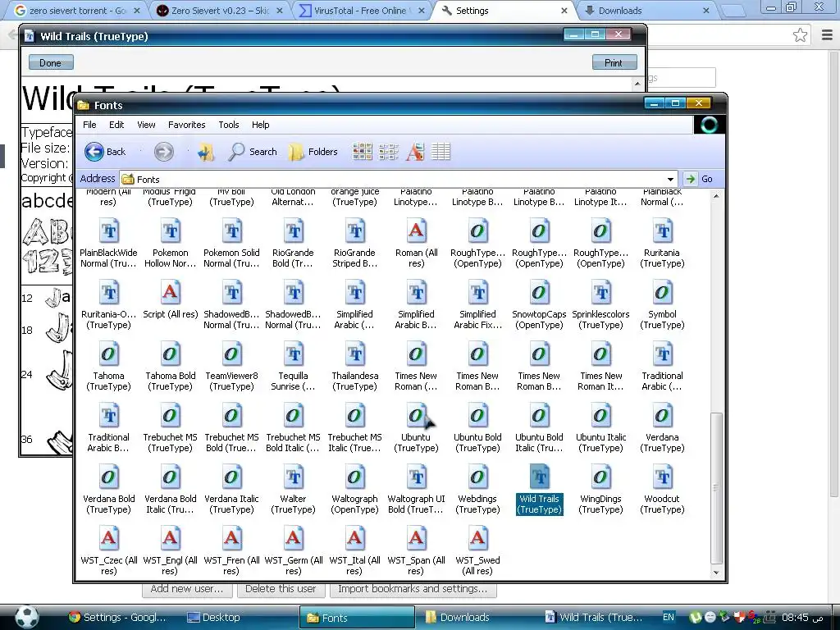Click Add new user button
The width and height of the screenshot is (840, 630).
[x=187, y=589]
